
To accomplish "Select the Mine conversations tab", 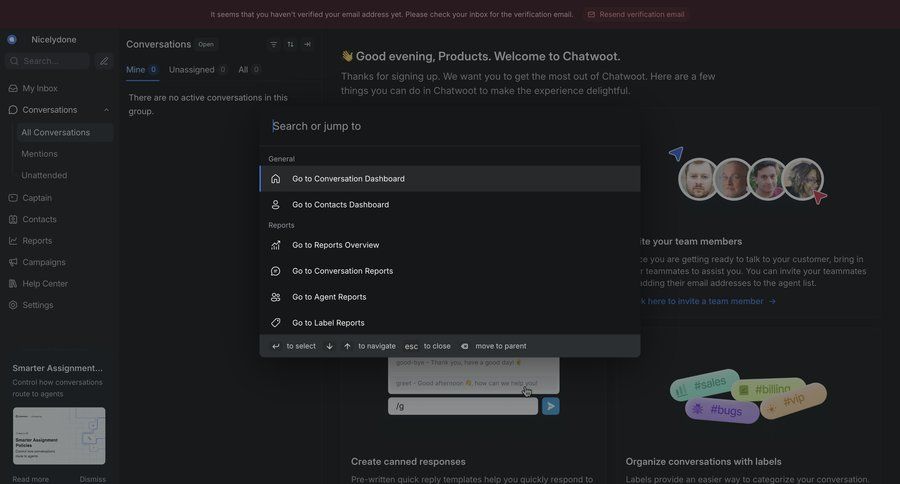I will tap(142, 69).
